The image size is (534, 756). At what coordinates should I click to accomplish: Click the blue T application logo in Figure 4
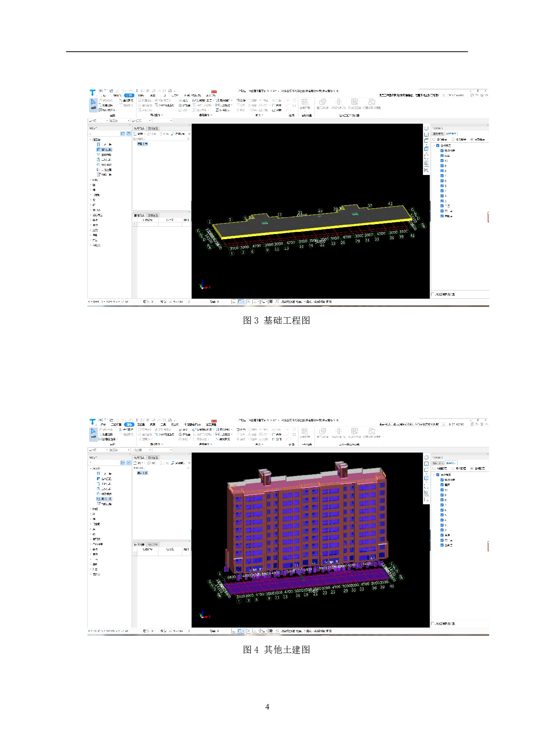(92, 422)
